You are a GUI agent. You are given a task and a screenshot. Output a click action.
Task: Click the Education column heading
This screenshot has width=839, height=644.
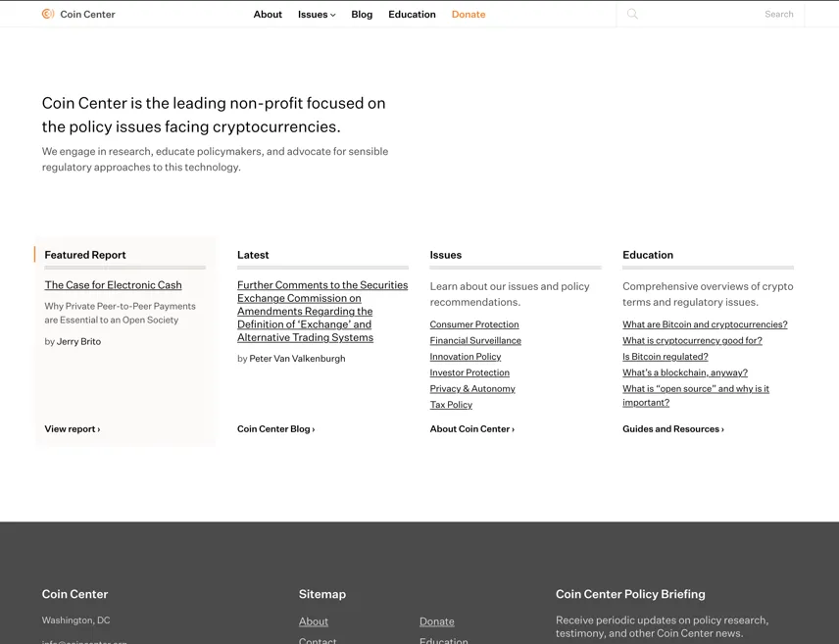[x=648, y=255]
